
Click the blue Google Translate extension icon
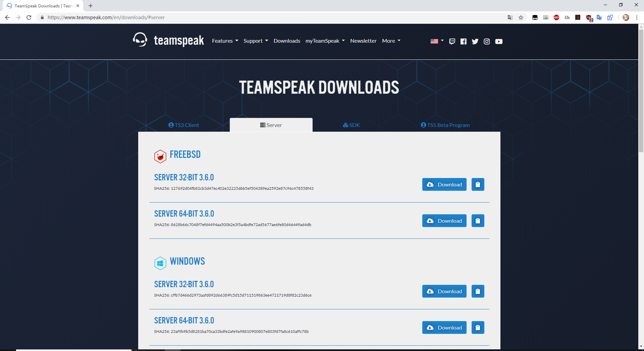[x=599, y=17]
